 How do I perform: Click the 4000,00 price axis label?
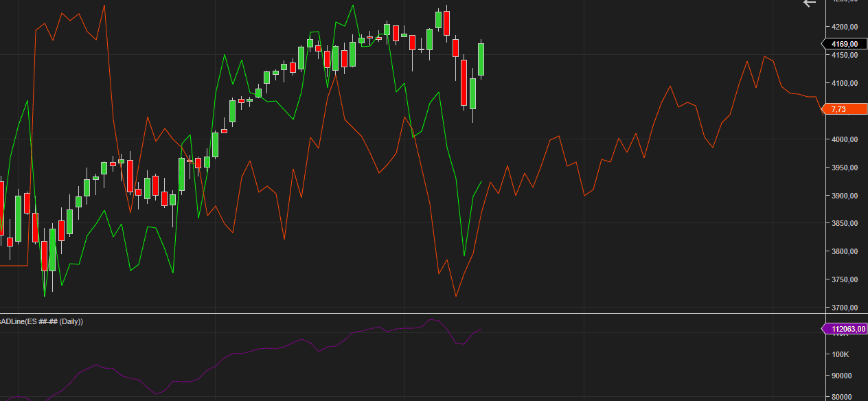tap(845, 139)
